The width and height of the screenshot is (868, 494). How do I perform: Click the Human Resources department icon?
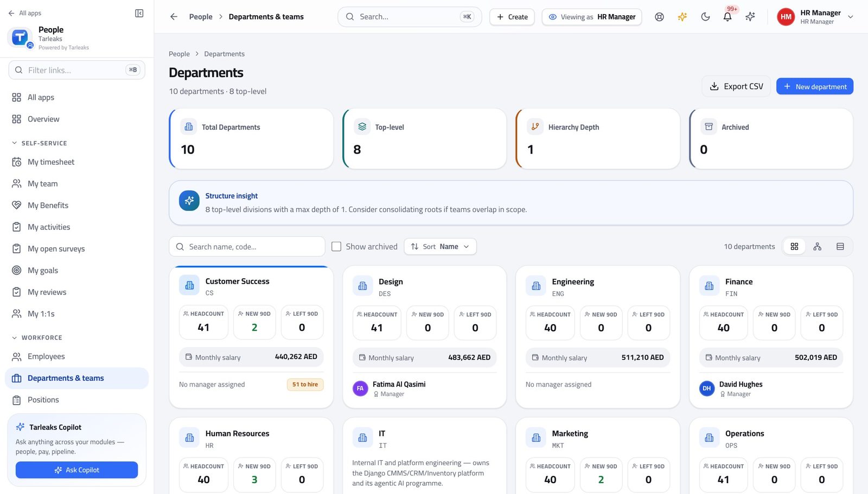pyautogui.click(x=189, y=438)
